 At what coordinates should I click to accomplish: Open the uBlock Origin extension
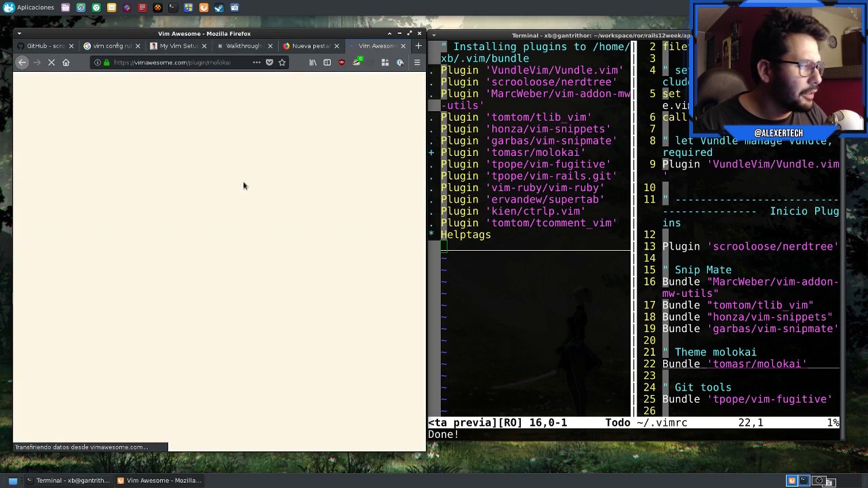click(x=342, y=62)
